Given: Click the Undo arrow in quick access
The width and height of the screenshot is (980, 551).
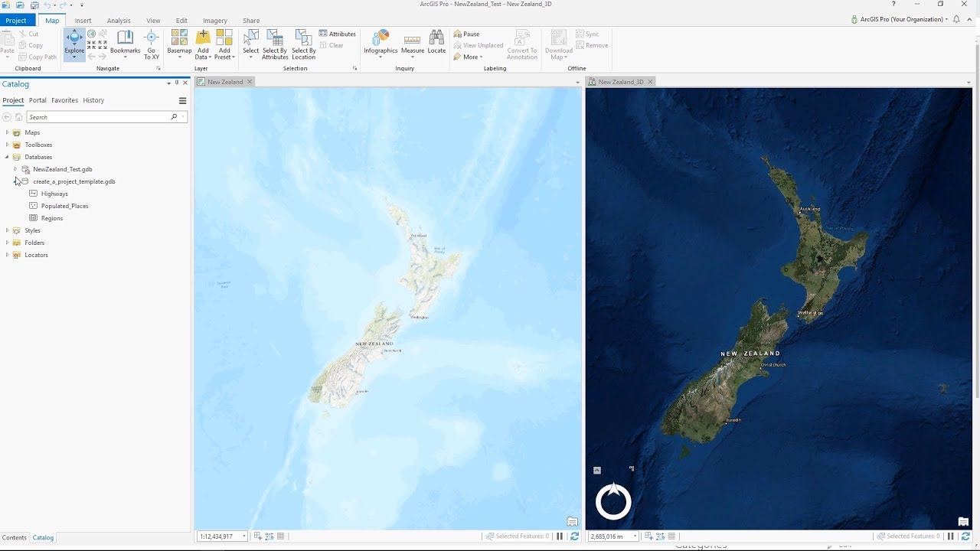Looking at the screenshot, I should click(47, 5).
